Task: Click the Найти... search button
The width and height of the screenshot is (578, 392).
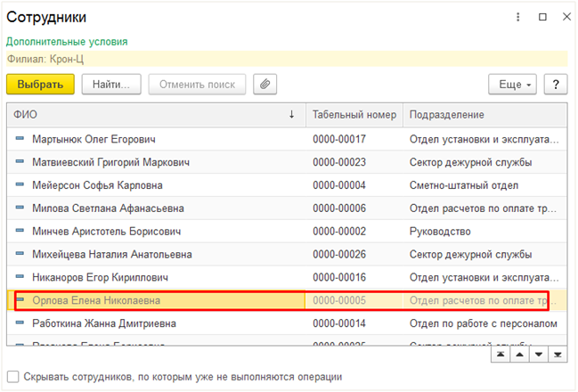Action: 112,85
